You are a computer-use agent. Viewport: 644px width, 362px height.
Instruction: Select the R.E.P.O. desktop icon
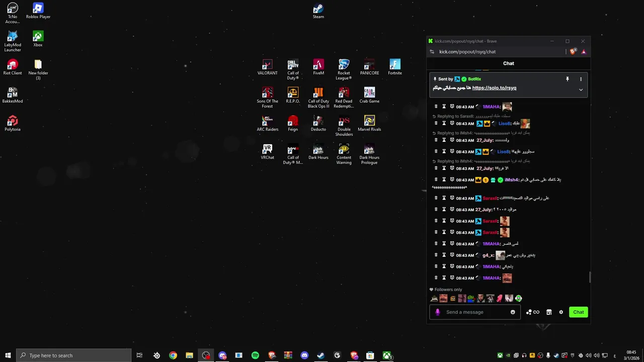click(293, 96)
